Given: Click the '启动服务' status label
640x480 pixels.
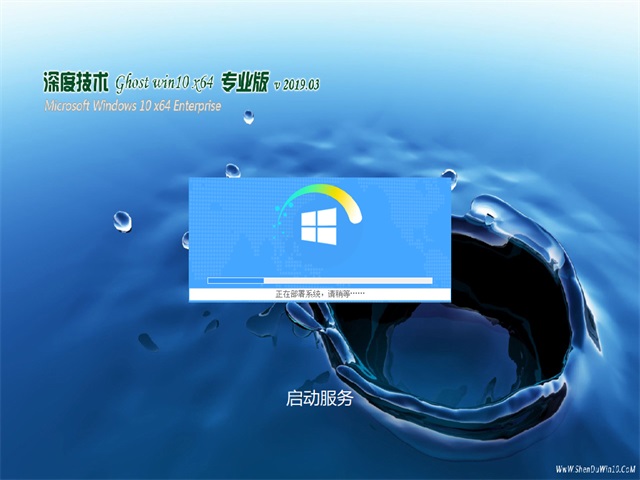Looking at the screenshot, I should coord(319,398).
